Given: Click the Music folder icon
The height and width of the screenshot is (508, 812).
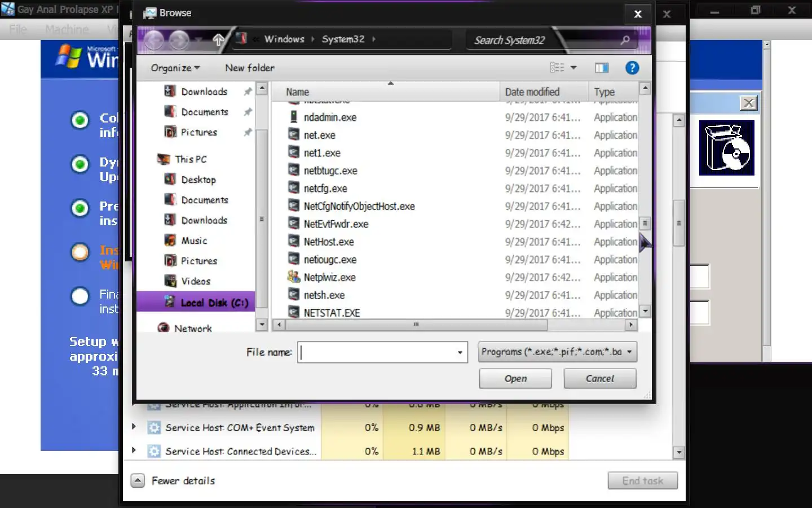Looking at the screenshot, I should tap(170, 240).
